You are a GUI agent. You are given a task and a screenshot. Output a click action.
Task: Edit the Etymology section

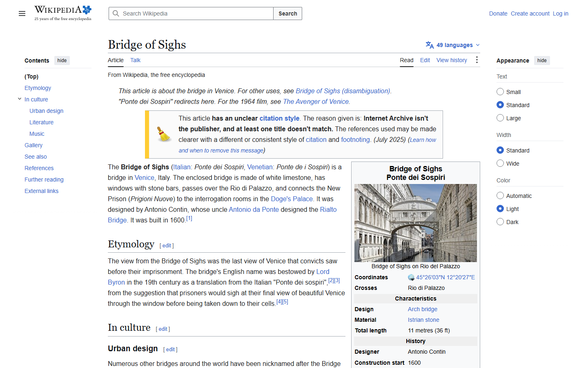167,246
